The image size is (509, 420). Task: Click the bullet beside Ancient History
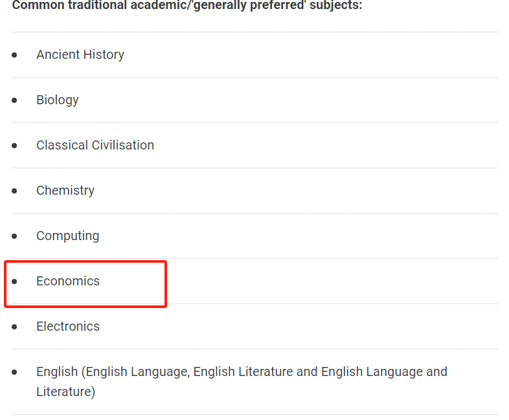pos(14,55)
